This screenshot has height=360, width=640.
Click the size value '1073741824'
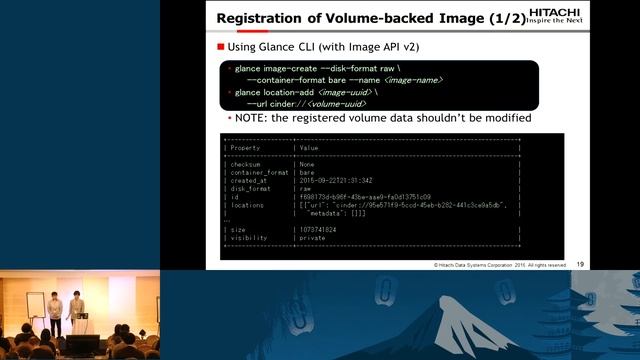click(318, 230)
